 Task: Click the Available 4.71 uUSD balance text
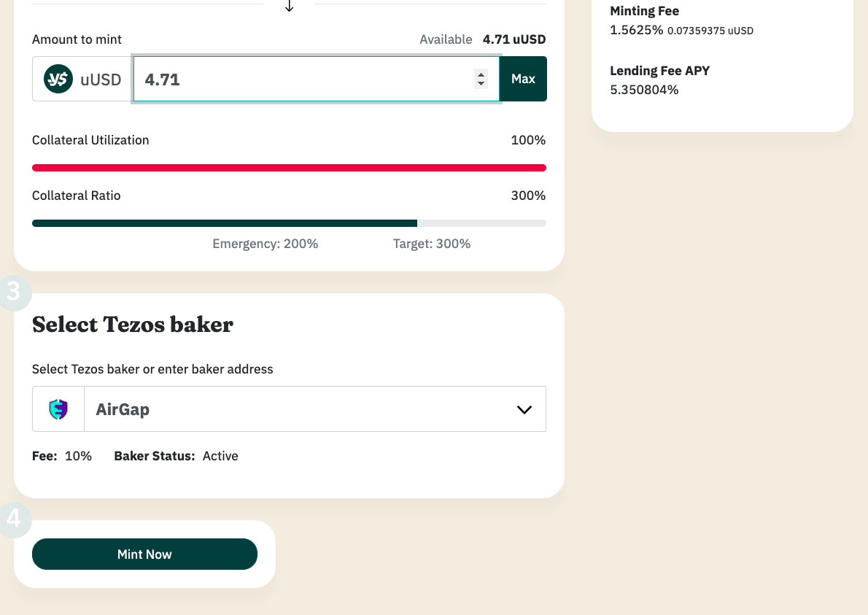[x=482, y=39]
